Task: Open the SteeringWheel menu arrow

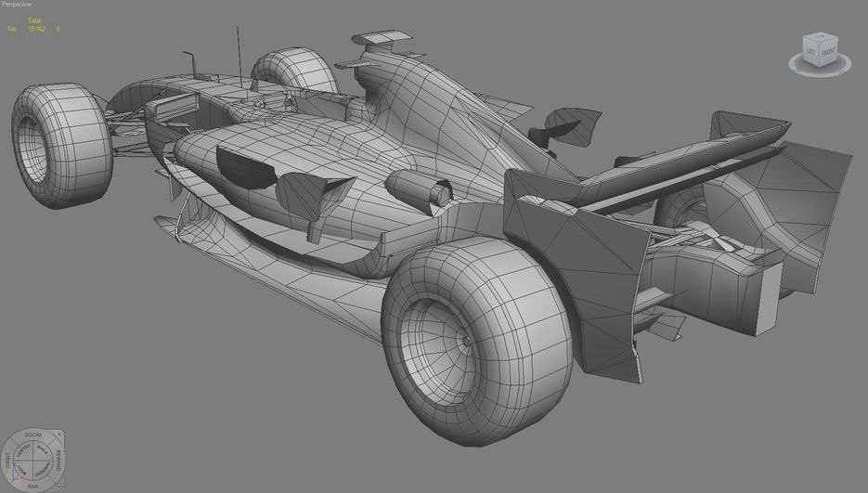Action: (x=58, y=484)
